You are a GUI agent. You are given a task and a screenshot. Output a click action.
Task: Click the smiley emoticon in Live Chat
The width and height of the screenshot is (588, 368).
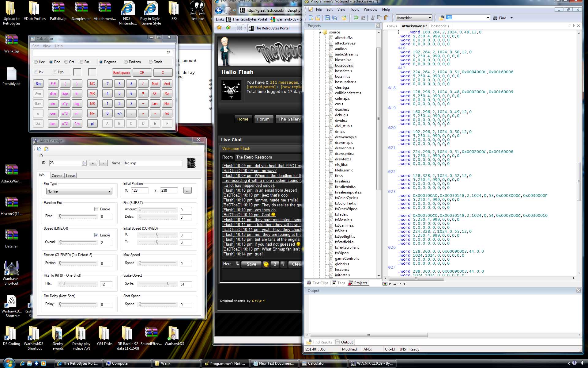coord(266,264)
